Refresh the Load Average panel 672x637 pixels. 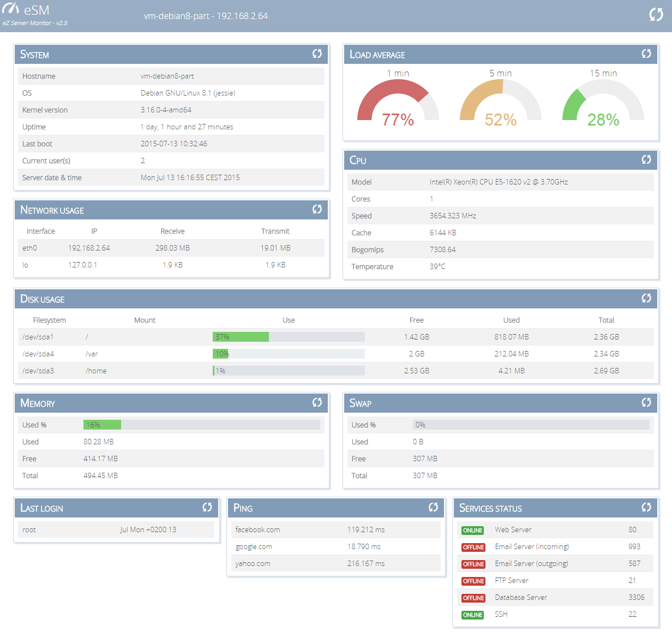[x=646, y=53]
